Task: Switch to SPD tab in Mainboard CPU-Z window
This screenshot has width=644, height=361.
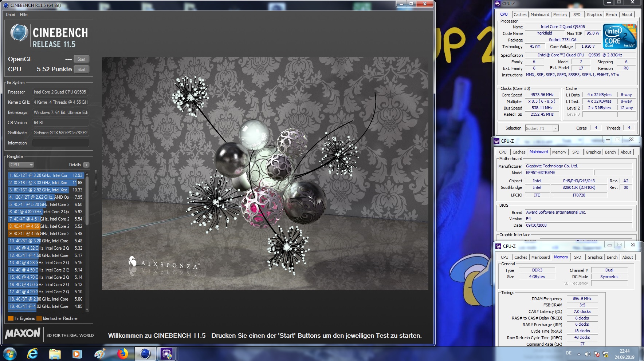Action: (x=576, y=152)
